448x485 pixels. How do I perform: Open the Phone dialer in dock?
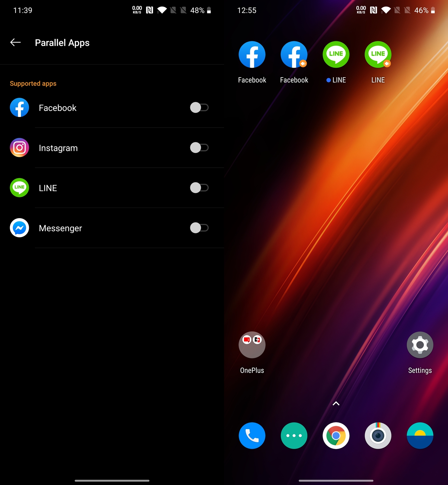(x=252, y=436)
